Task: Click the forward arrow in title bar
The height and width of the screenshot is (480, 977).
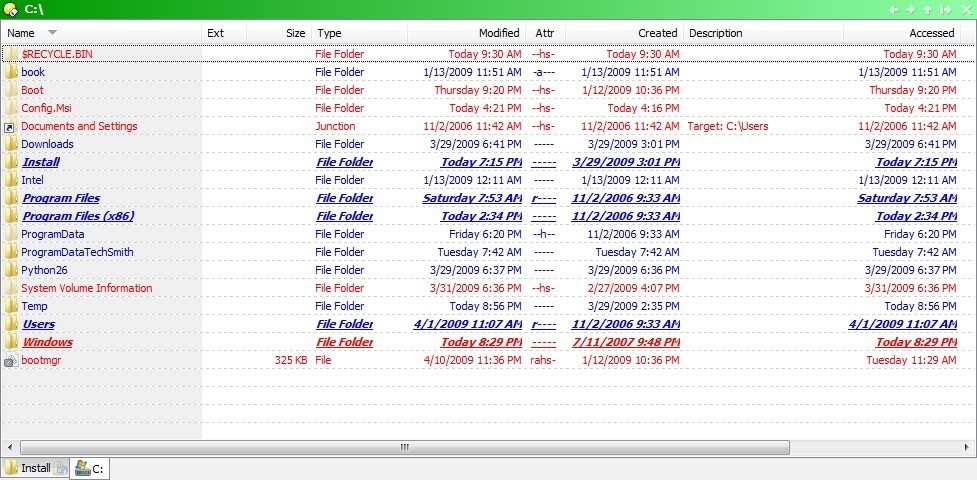Action: click(x=910, y=9)
